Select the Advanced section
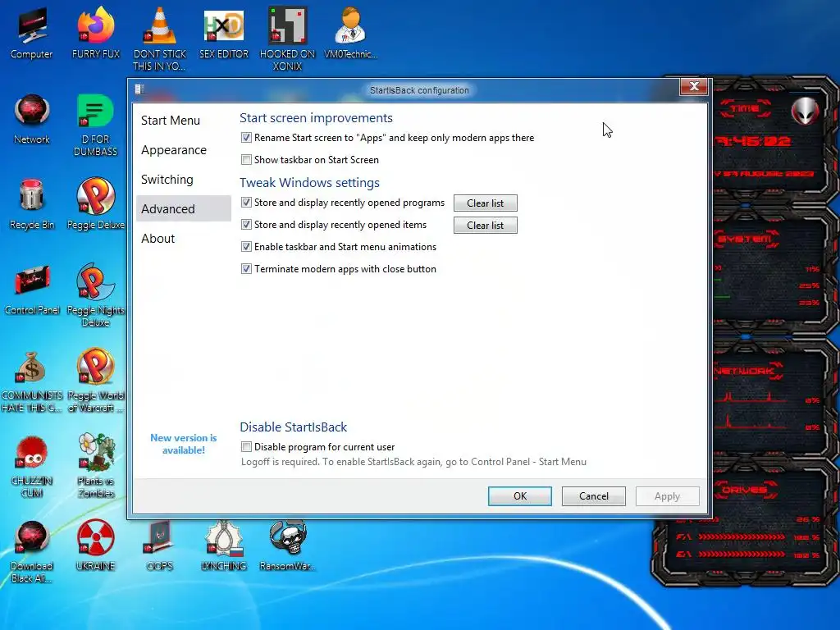 coord(183,208)
